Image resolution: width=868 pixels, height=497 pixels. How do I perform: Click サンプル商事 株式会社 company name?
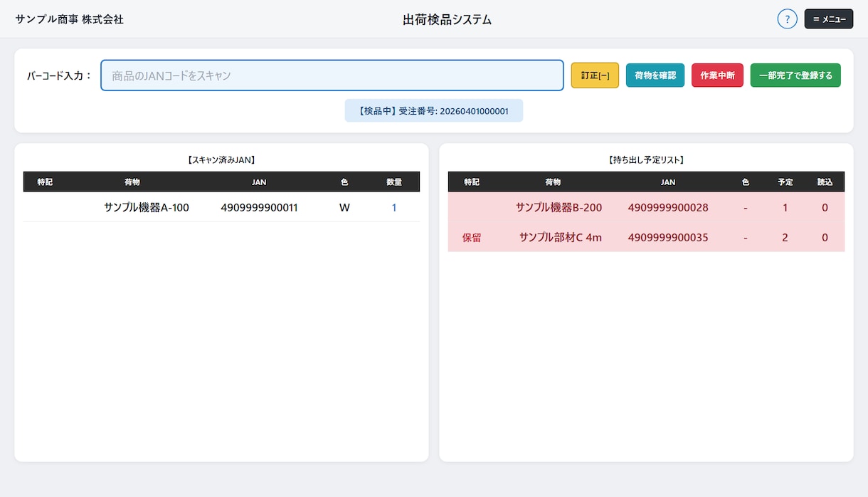(x=70, y=19)
